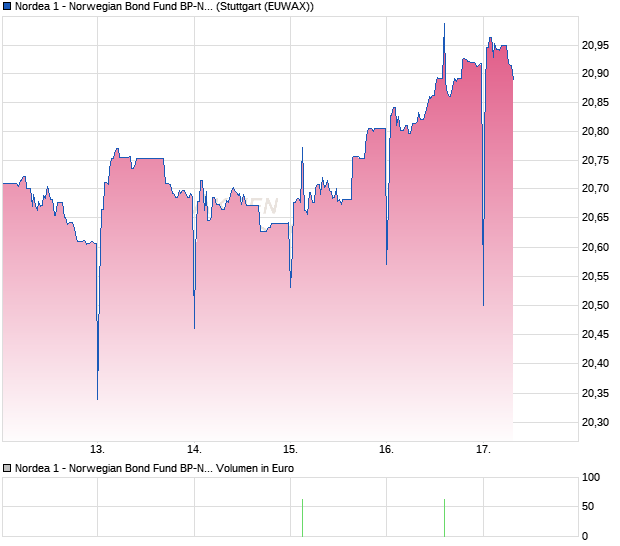The height and width of the screenshot is (546, 620).
Task: Click the green volume bar on day 16
Action: pyautogui.click(x=444, y=518)
